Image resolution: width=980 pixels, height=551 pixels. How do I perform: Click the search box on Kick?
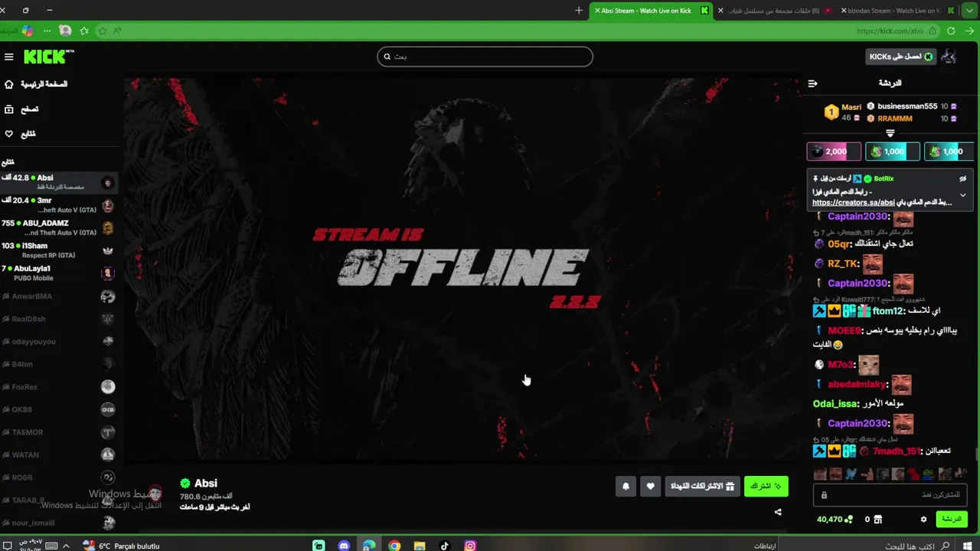(485, 57)
